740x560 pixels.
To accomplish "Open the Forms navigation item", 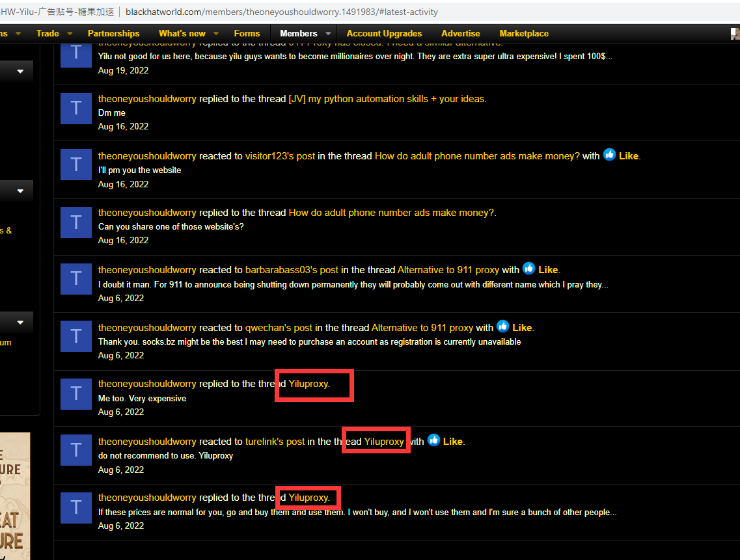I will tap(247, 34).
